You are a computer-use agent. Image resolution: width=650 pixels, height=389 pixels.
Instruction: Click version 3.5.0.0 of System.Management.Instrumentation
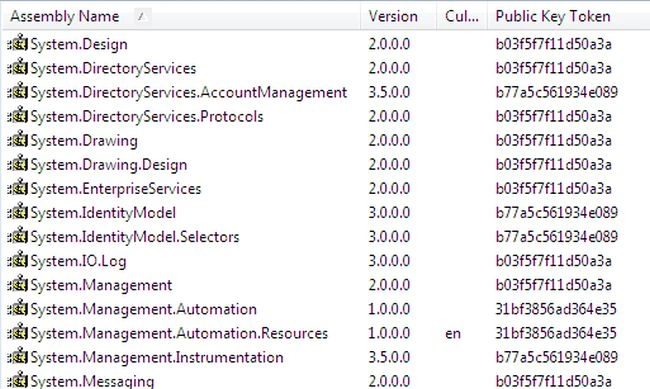click(x=389, y=357)
